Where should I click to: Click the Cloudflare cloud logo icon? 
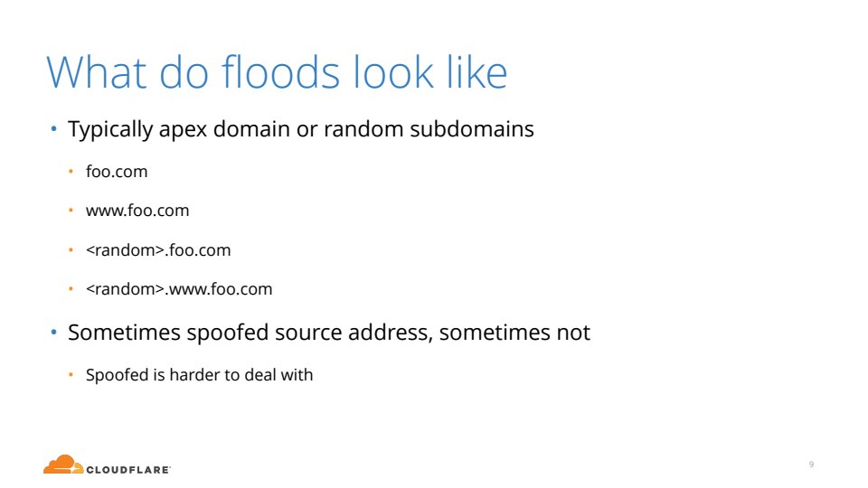[63, 465]
